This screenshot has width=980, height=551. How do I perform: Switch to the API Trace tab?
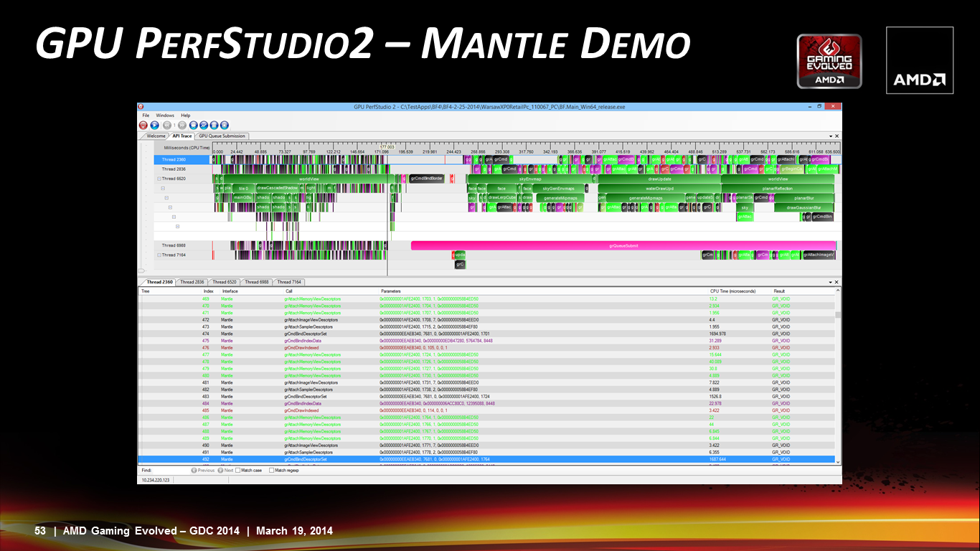(x=182, y=136)
